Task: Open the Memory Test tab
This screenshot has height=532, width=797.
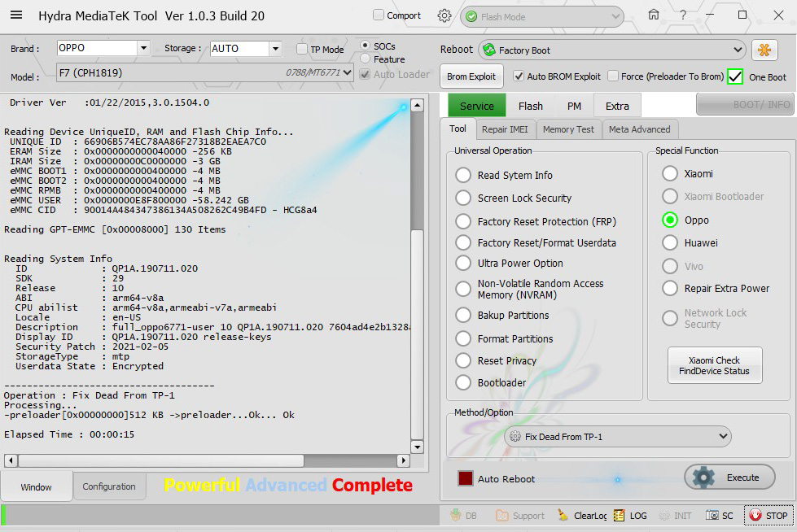Action: (x=568, y=129)
